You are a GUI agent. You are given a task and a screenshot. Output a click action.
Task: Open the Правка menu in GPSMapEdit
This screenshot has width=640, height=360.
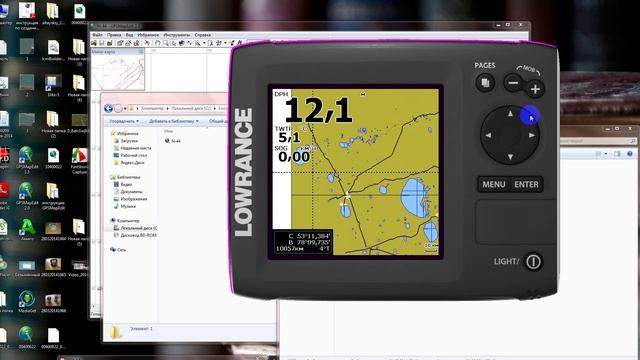point(114,35)
